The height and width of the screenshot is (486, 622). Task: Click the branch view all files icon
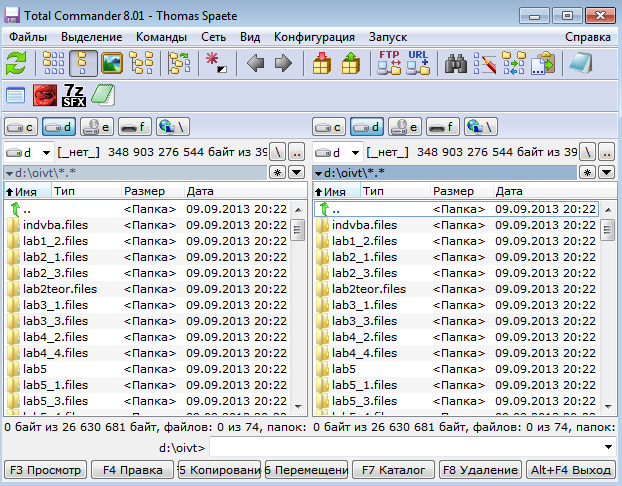click(x=179, y=63)
